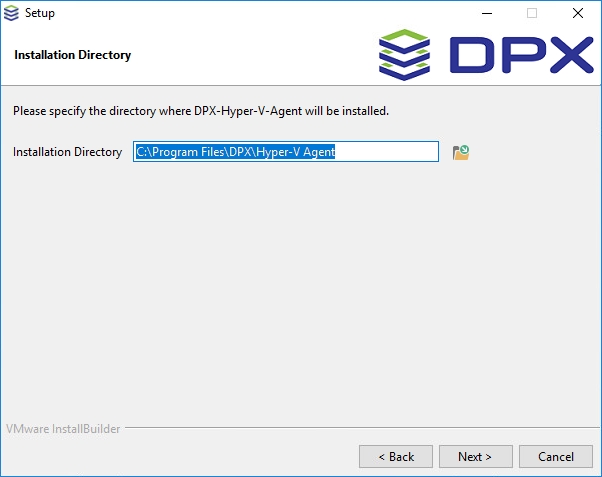Click the VMware InstallBuilder footer text

point(63,429)
